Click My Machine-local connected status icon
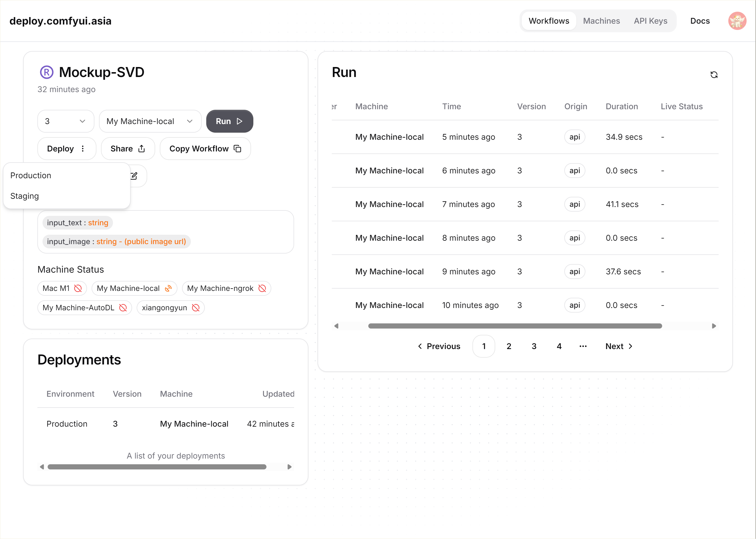 click(168, 288)
